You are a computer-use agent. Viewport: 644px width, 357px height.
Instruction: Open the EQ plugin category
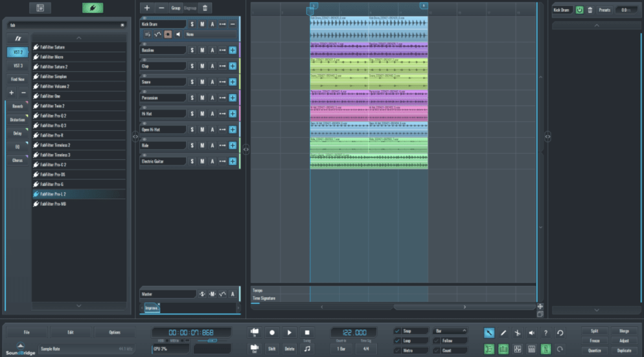(x=18, y=147)
